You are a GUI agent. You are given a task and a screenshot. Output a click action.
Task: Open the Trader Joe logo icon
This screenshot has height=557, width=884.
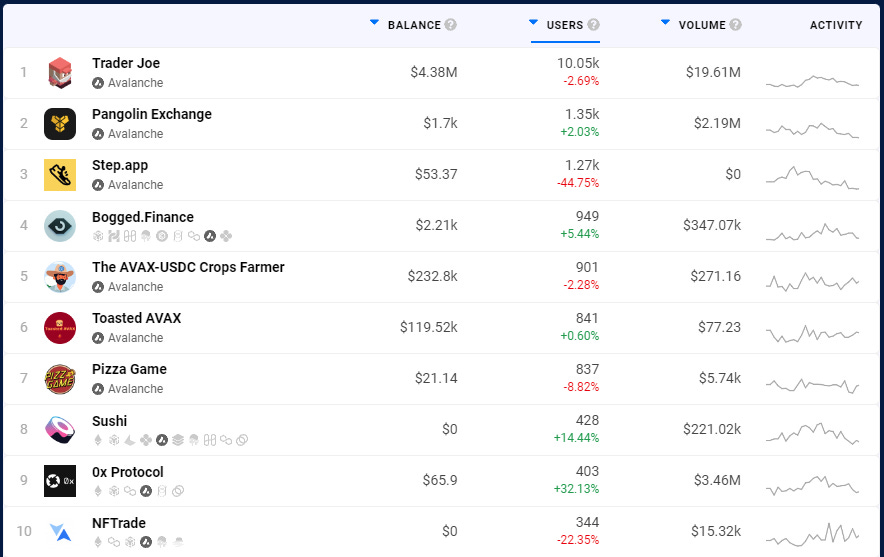coord(60,73)
